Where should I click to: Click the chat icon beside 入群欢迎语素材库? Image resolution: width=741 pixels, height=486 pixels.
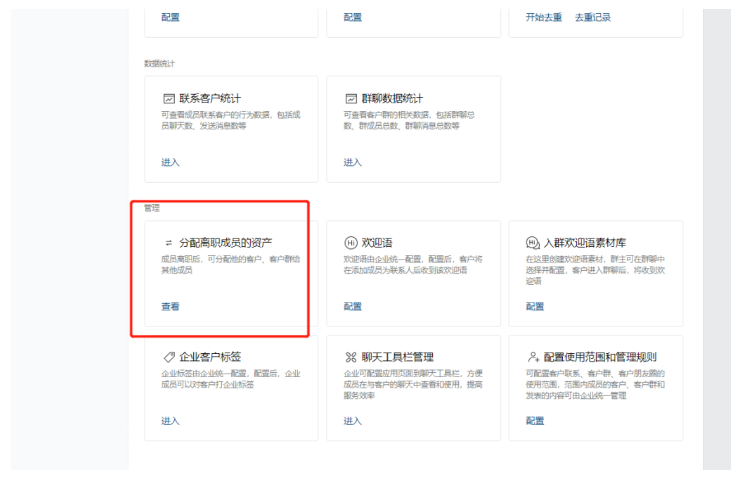click(x=532, y=243)
